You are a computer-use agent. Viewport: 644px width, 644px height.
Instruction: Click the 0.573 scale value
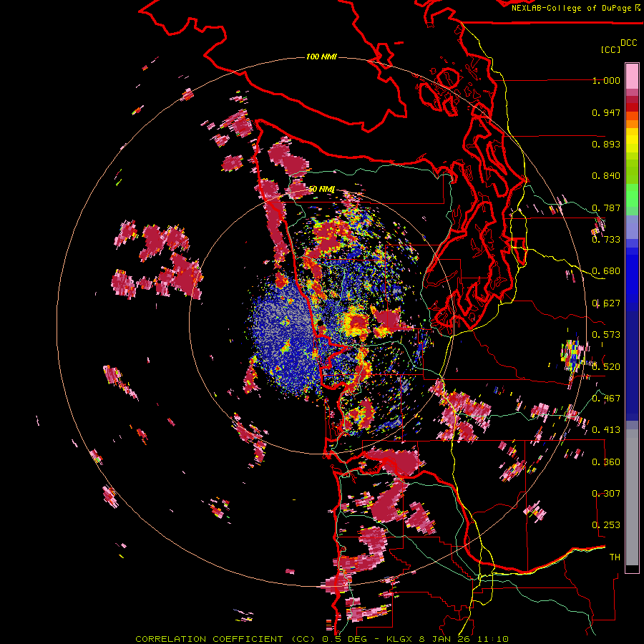pos(606,335)
